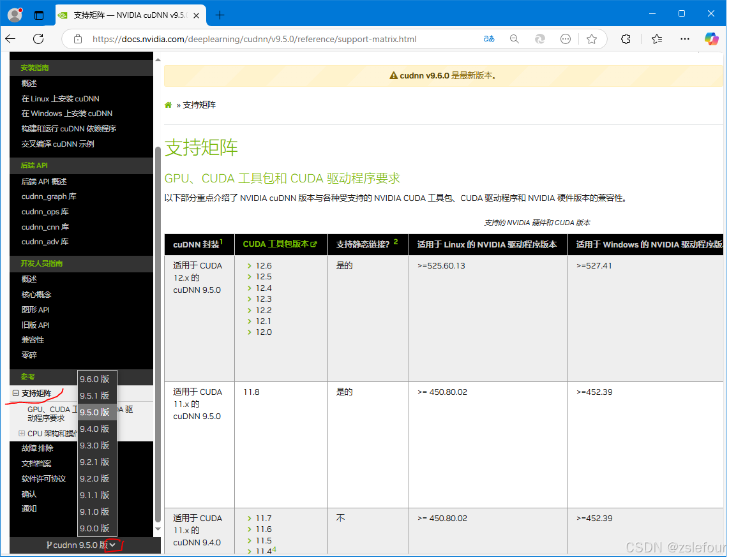Open cudnn_adv 库 sidebar link
The image size is (729, 560).
point(45,242)
